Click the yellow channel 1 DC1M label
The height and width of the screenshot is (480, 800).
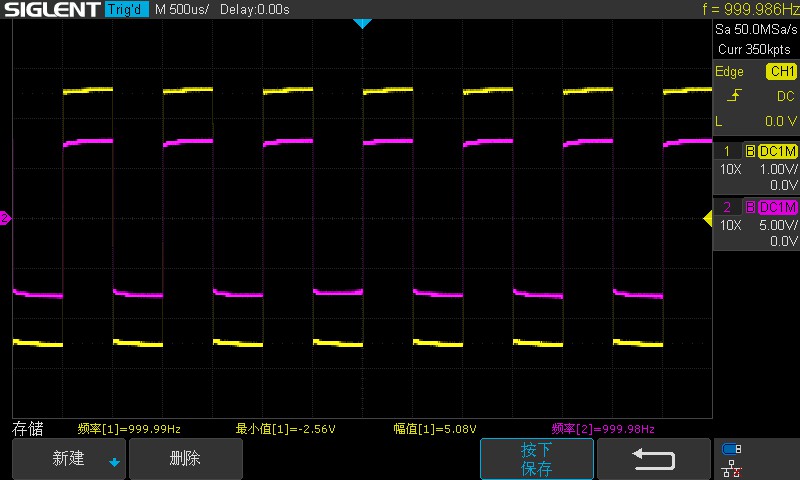(x=777, y=151)
